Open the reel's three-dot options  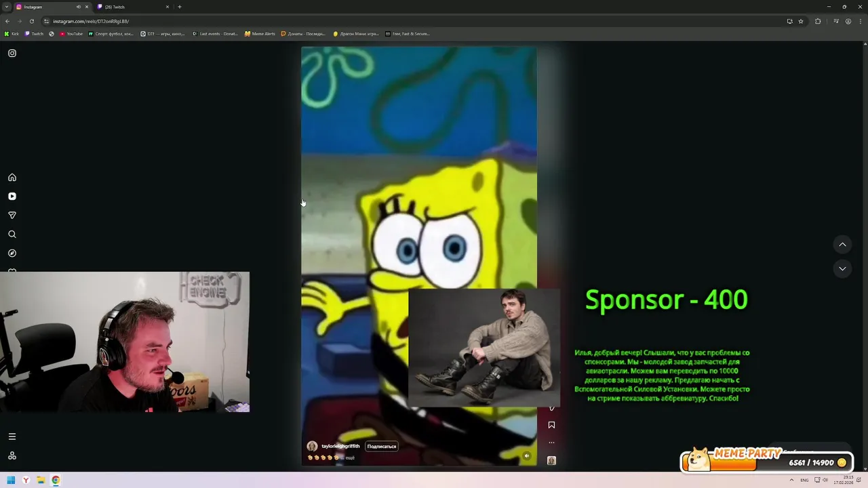click(x=551, y=443)
